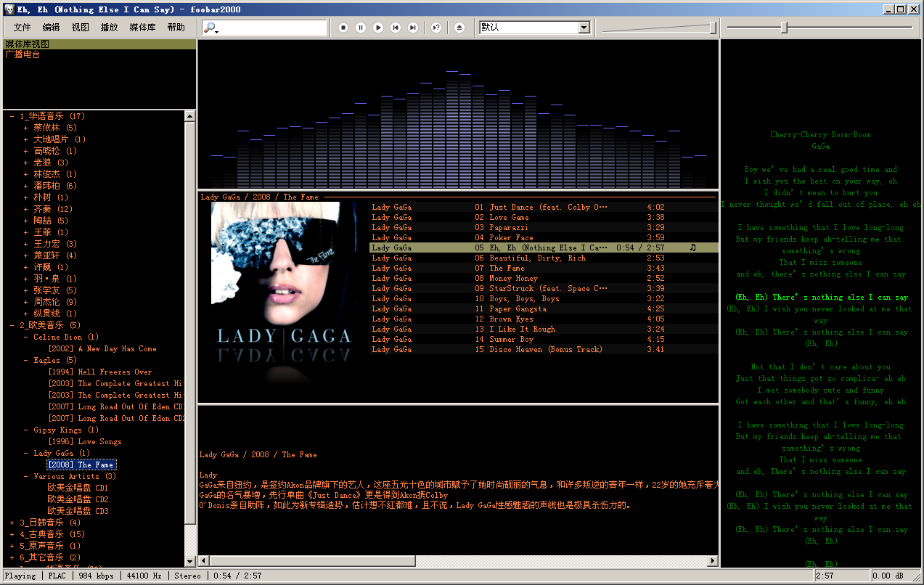924x585 pixels.
Task: Collapse the 1_华语音乐 tree node
Action: pos(12,116)
